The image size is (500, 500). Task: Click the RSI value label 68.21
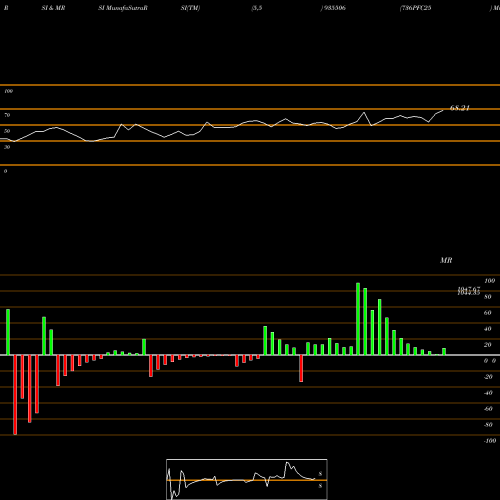coord(460,108)
